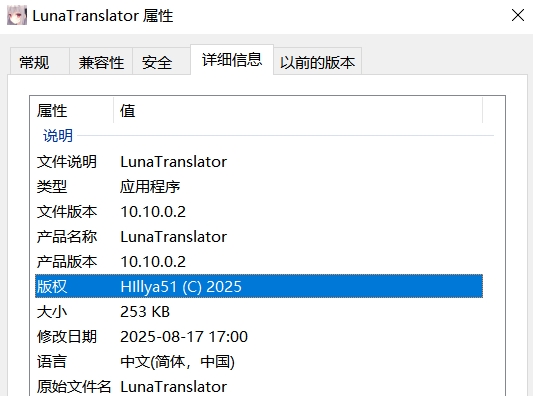533x396 pixels.
Task: Select the 说明 group heading
Action: tap(58, 136)
